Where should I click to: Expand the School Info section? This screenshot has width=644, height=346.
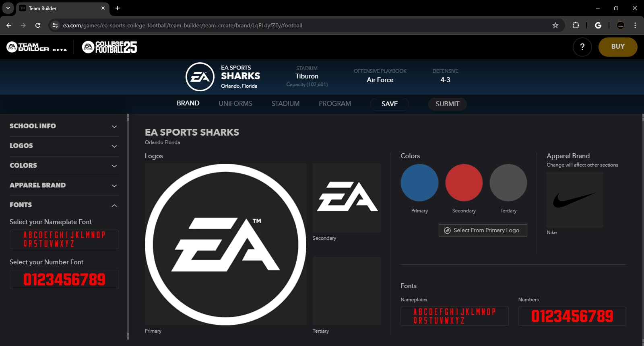[x=64, y=126]
